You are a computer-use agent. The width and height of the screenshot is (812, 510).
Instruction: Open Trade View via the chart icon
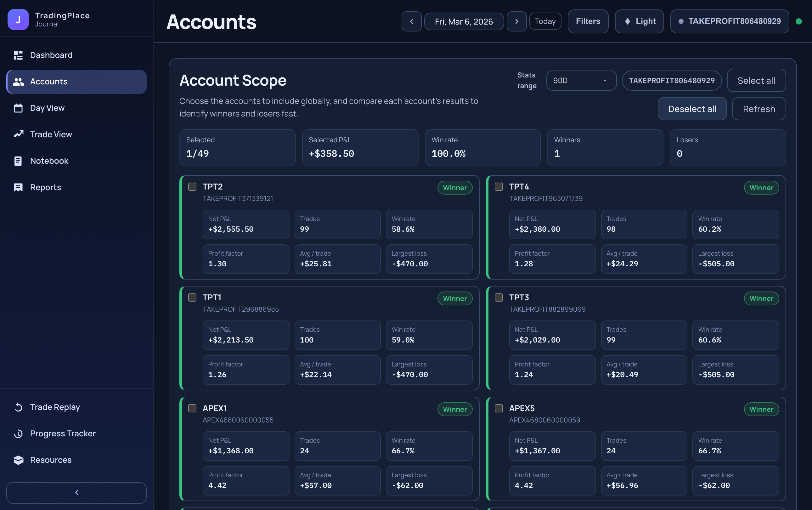click(18, 134)
